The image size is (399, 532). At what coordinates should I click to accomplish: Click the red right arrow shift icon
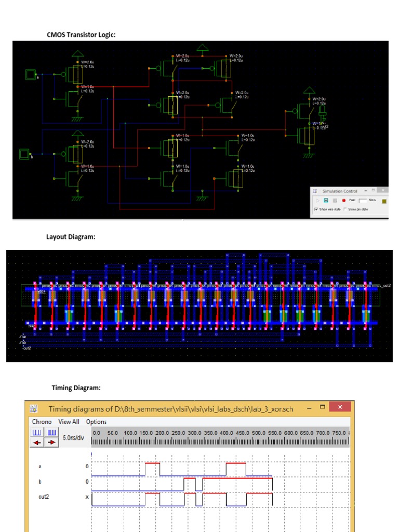(x=52, y=442)
